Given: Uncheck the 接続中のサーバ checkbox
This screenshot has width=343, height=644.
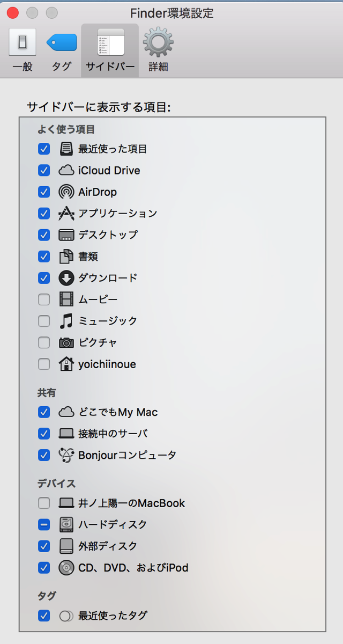Looking at the screenshot, I should coord(44,434).
